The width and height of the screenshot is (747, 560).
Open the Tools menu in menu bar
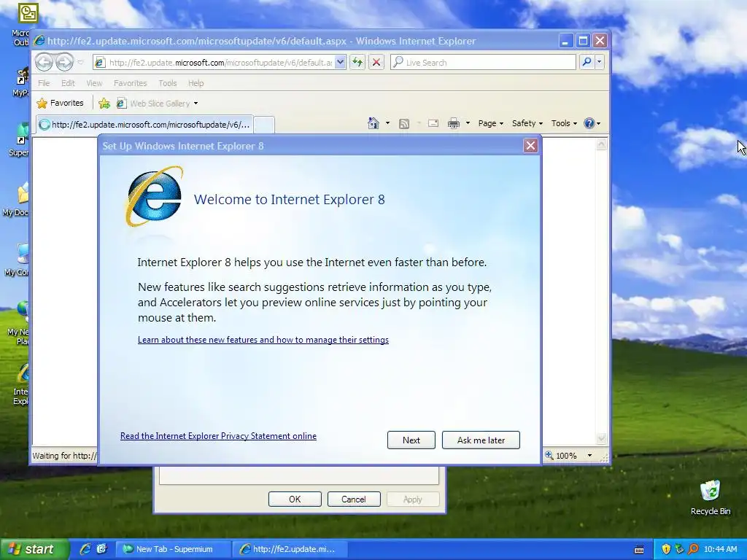click(168, 83)
